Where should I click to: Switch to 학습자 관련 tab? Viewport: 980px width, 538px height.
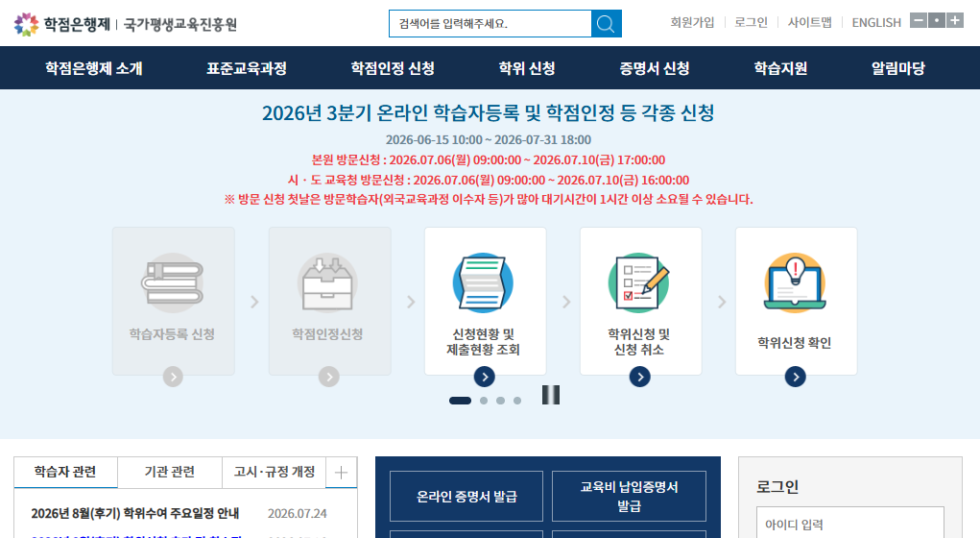(65, 472)
